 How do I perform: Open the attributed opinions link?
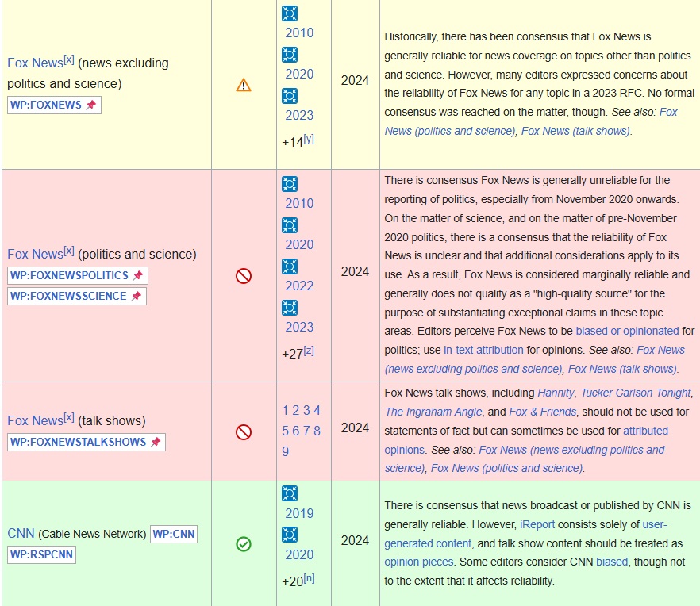click(526, 440)
